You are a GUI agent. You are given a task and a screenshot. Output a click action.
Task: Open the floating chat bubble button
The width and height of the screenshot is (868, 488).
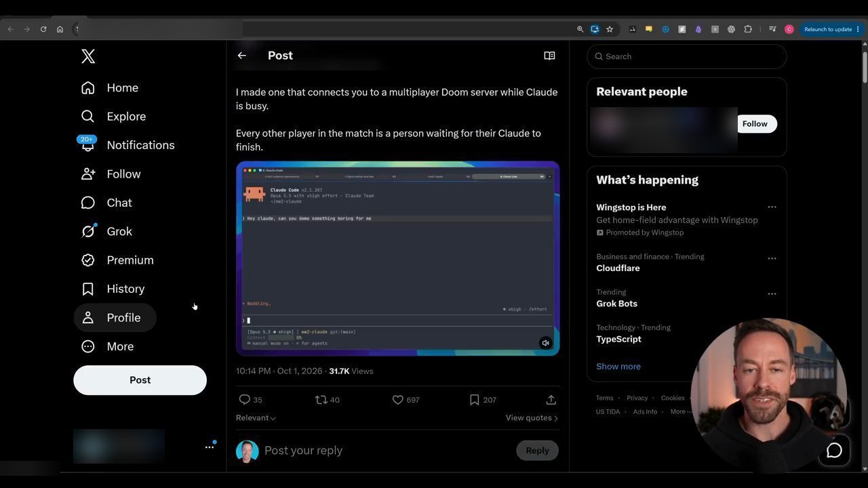pos(834,450)
